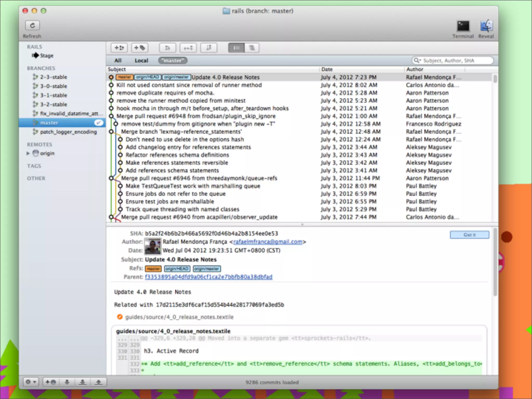
Task: Click the add tag icon button
Action: (x=139, y=48)
